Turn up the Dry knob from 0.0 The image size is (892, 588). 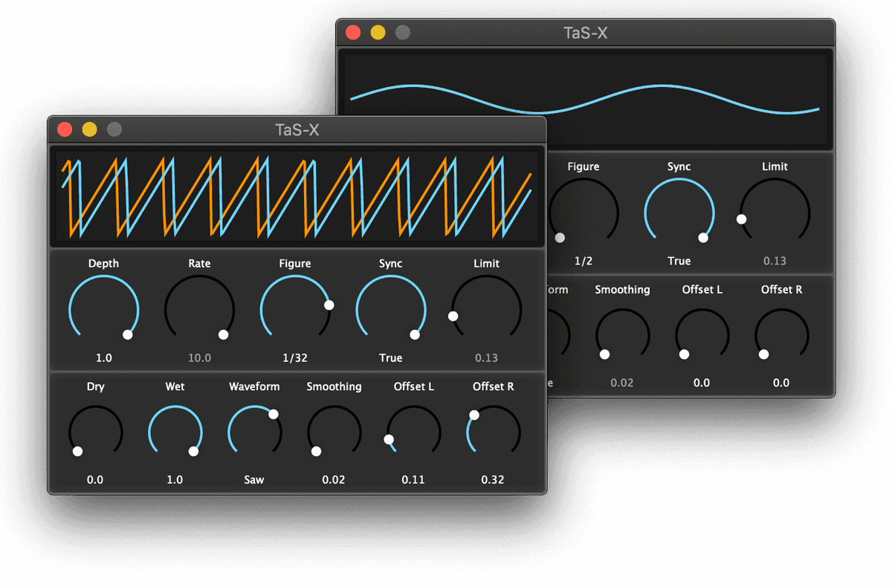[94, 431]
